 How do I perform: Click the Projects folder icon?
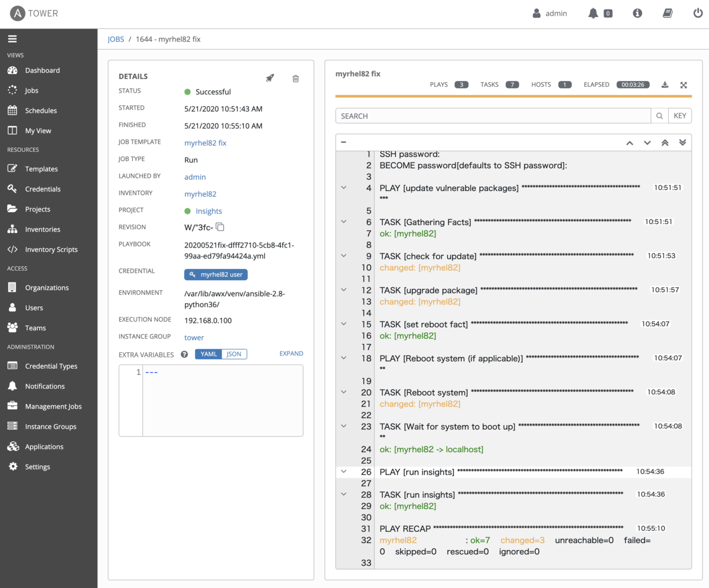pyautogui.click(x=12, y=209)
